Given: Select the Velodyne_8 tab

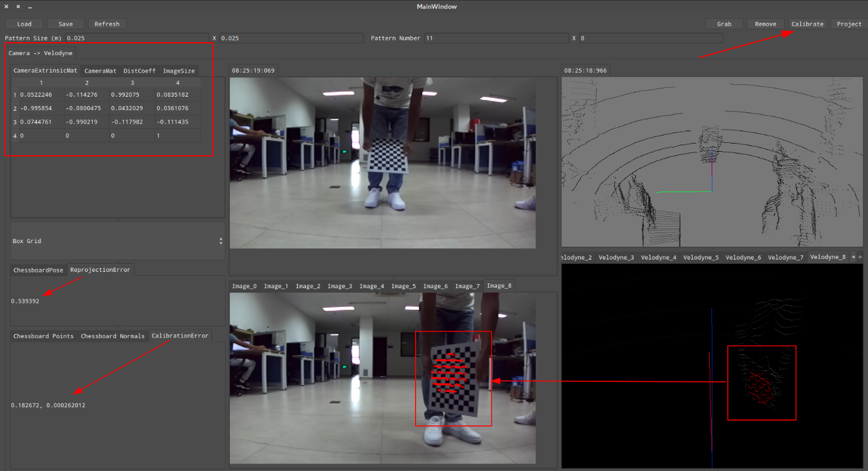Looking at the screenshot, I should click(828, 257).
